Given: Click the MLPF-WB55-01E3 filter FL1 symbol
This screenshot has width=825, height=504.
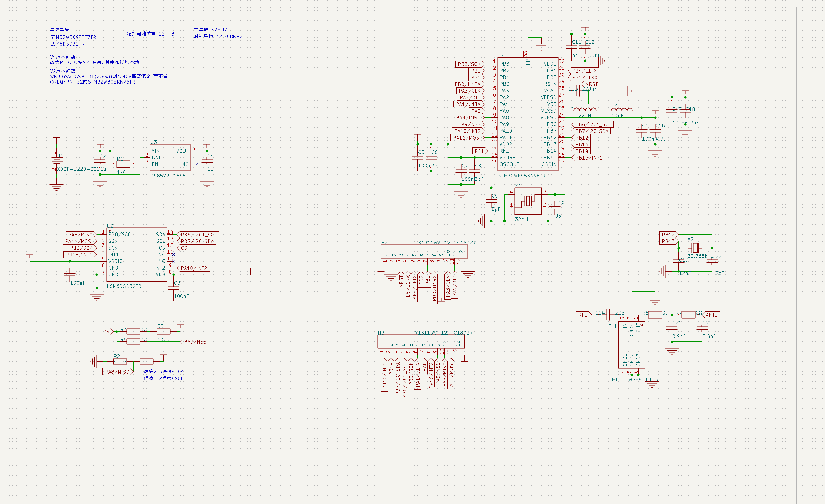Looking at the screenshot, I should pos(632,345).
